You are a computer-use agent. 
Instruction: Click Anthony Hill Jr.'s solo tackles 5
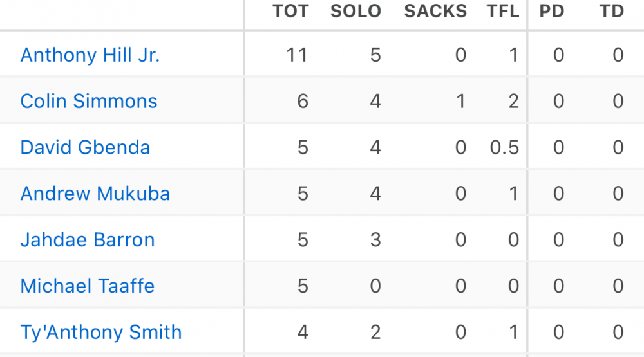point(375,55)
